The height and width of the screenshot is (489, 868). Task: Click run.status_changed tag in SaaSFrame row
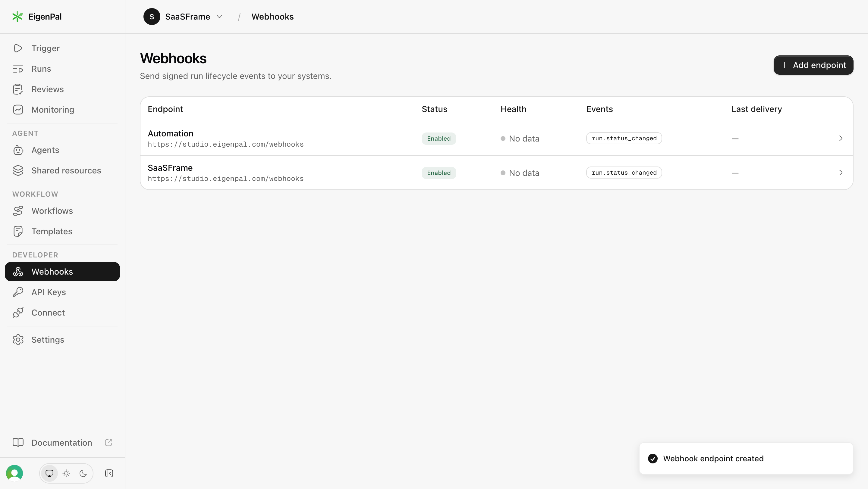click(x=624, y=173)
